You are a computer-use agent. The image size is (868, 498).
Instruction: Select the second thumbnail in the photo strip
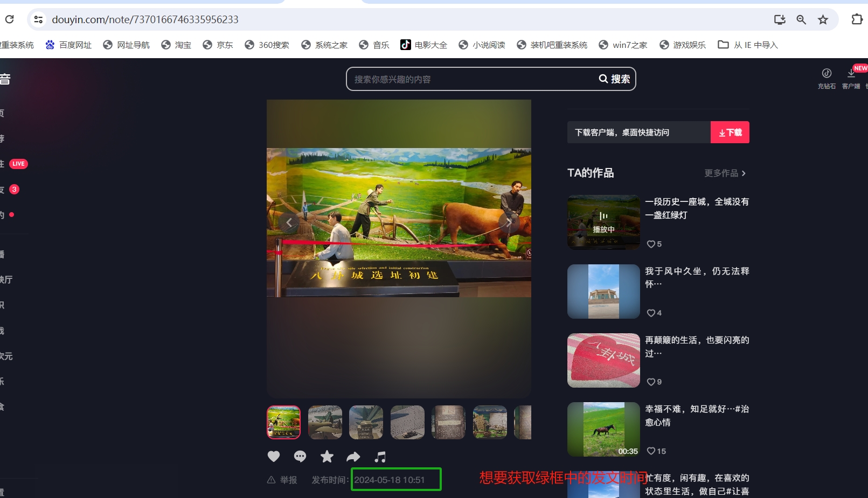(325, 422)
